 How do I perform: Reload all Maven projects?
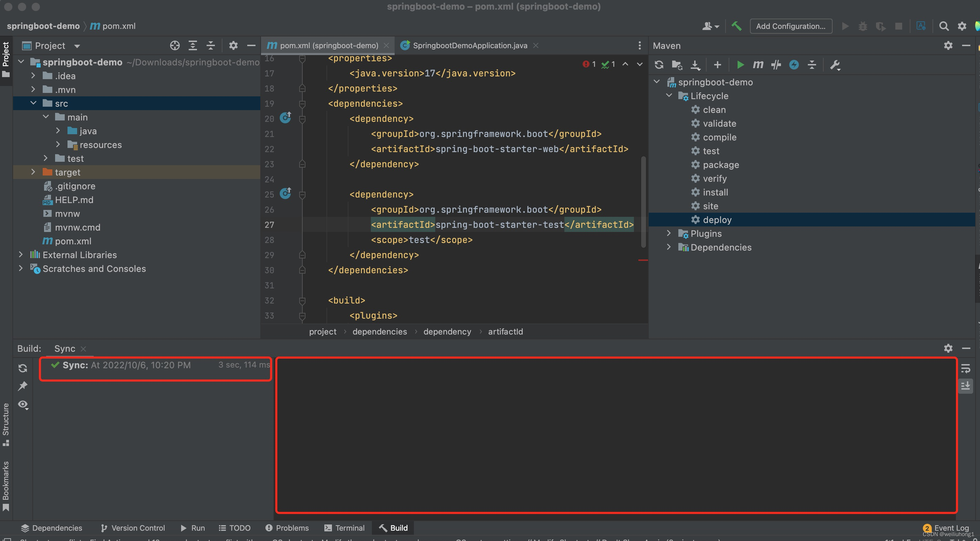tap(659, 65)
